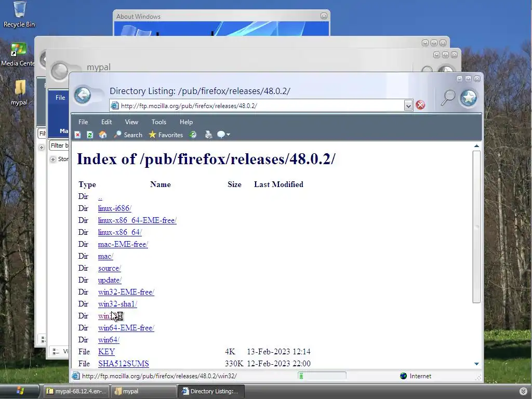Click the '330K' size value
The width and height of the screenshot is (532, 399).
click(234, 363)
